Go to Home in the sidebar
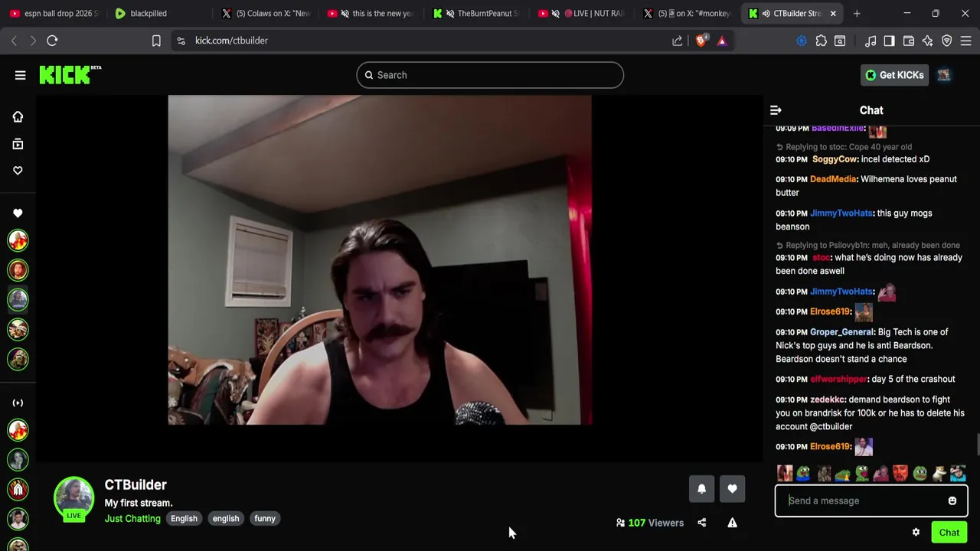This screenshot has width=980, height=551. 18,116
